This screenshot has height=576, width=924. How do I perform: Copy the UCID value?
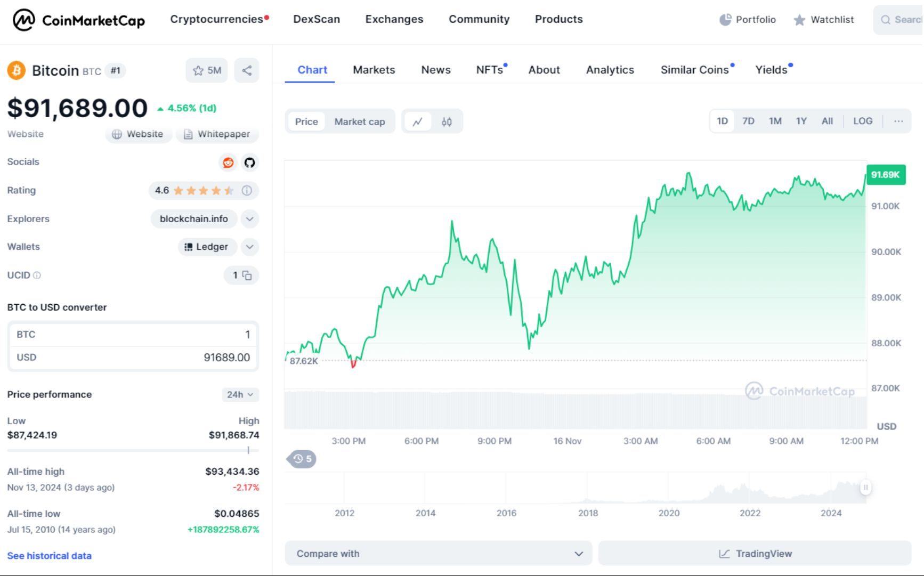point(247,275)
